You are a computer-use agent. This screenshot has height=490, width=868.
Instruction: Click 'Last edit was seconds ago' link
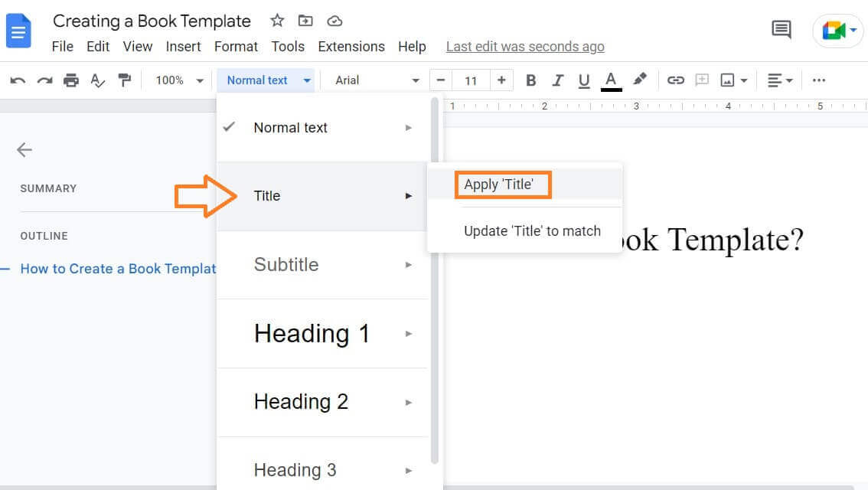point(525,46)
